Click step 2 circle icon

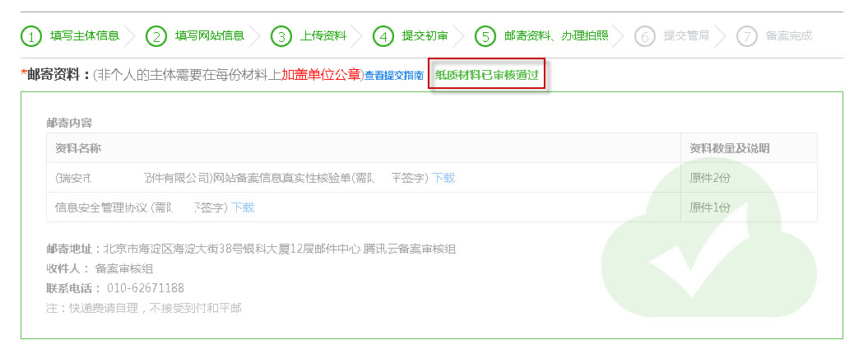(156, 36)
